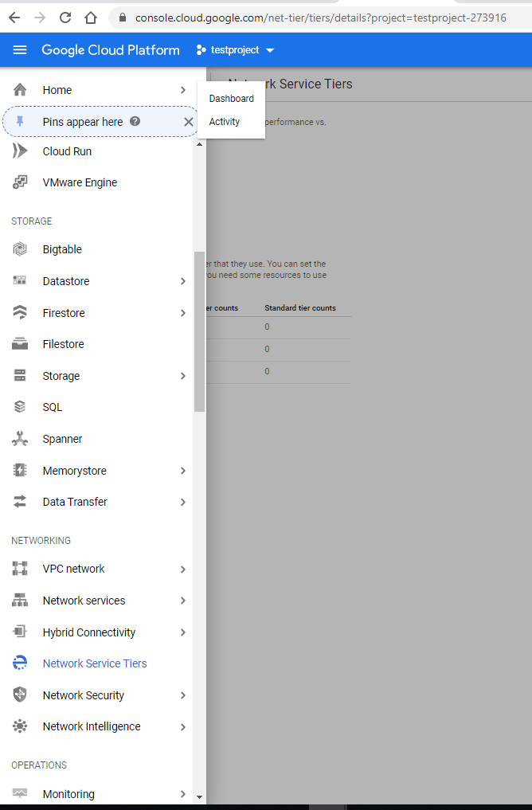
Task: Open SQL from the sidebar
Action: (x=53, y=407)
